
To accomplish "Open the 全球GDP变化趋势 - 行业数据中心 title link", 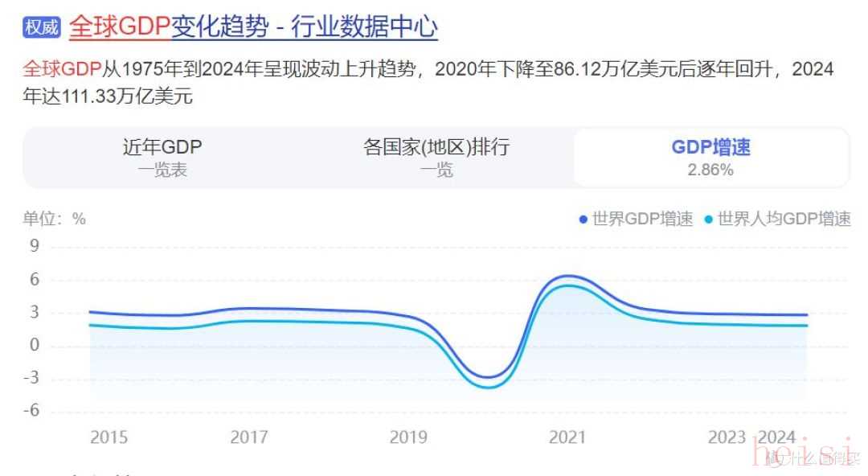I will tap(253, 27).
